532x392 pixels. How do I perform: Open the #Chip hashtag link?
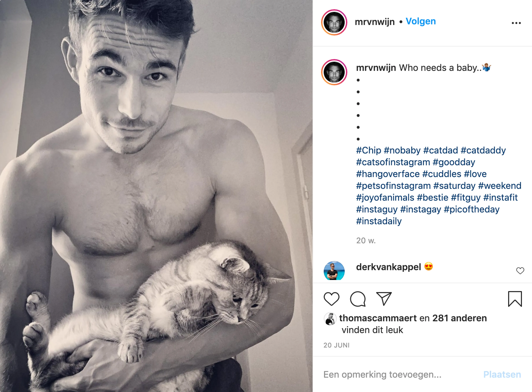click(x=368, y=150)
